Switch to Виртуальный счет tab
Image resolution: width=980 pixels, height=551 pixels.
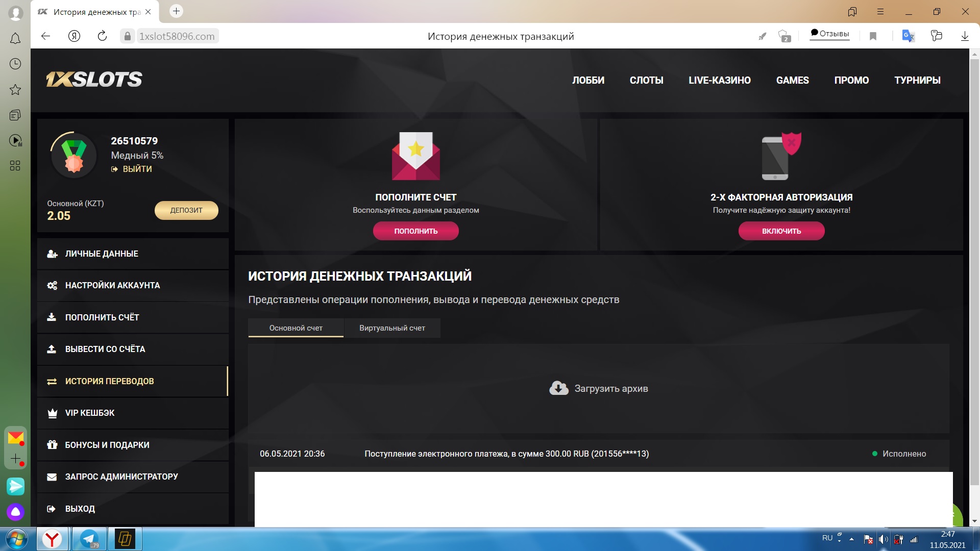(x=392, y=328)
